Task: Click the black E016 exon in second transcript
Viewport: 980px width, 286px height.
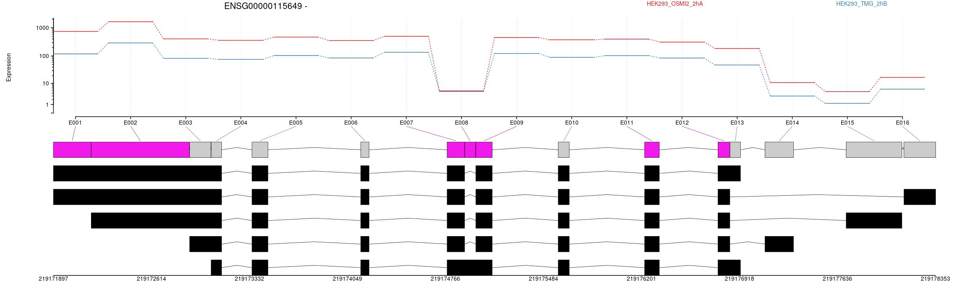Action: pos(920,197)
